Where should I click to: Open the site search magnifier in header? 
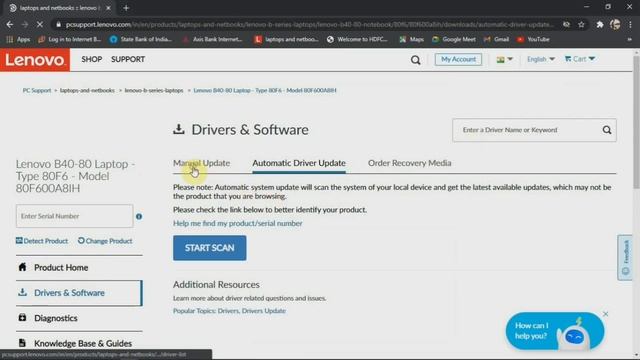pos(416,60)
